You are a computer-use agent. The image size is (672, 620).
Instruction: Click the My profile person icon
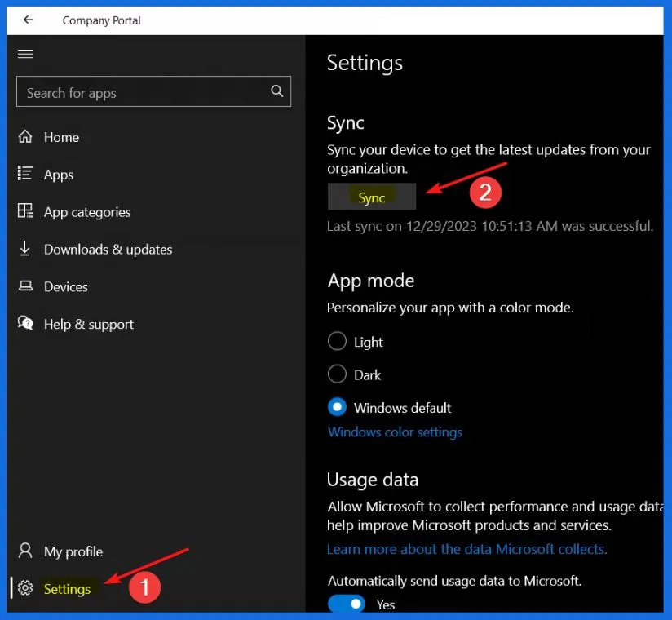click(x=25, y=551)
